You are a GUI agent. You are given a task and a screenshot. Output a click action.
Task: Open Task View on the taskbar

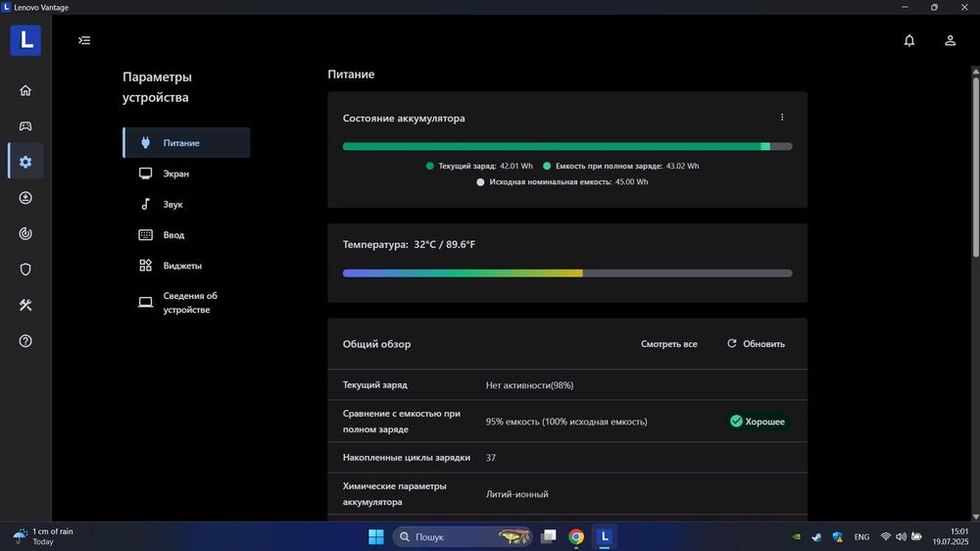[x=549, y=536]
